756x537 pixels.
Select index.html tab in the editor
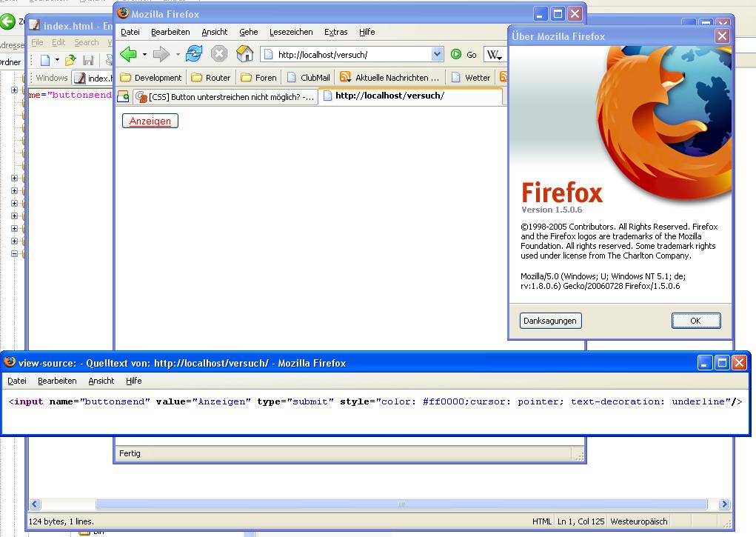tap(93, 78)
